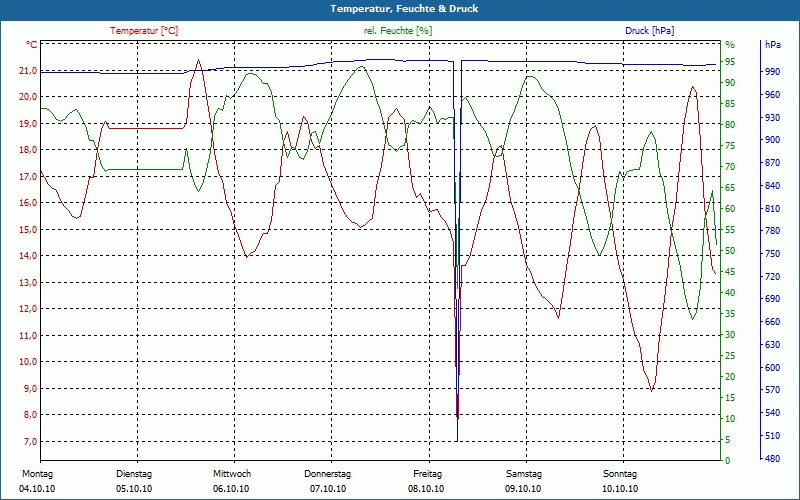Click the blue '990' pressure axis tick label
The image size is (800, 500).
coord(773,72)
